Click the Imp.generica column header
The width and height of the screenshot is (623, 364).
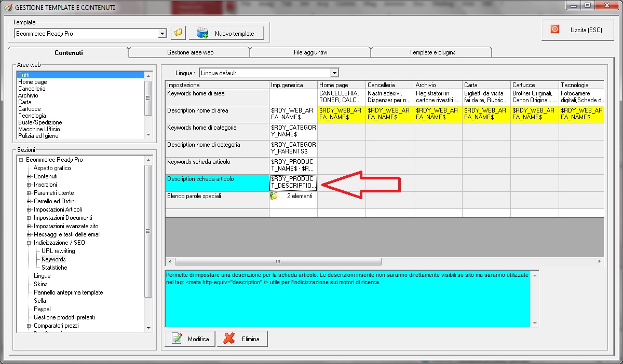[293, 85]
